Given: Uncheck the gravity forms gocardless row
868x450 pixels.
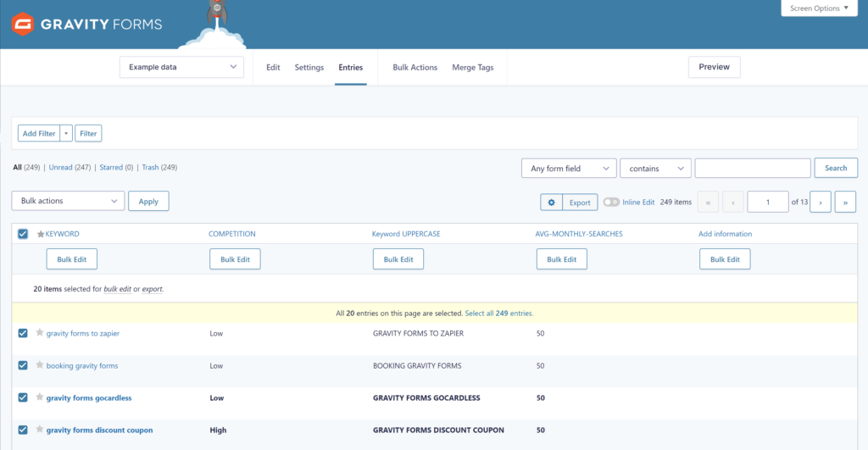Looking at the screenshot, I should [x=23, y=397].
